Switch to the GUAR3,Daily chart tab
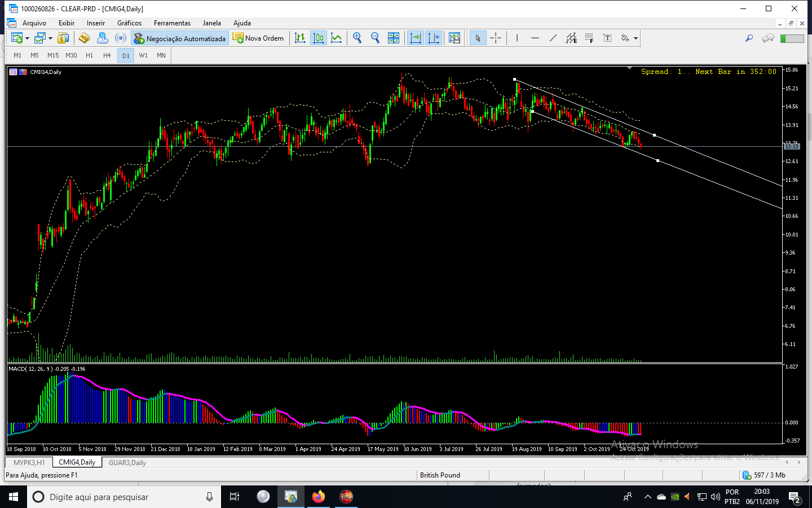 127,462
